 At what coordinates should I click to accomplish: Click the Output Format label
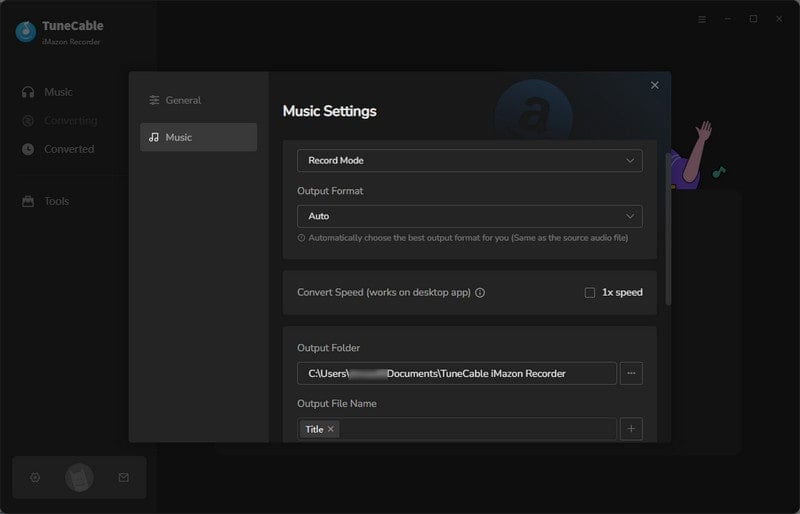click(x=330, y=191)
